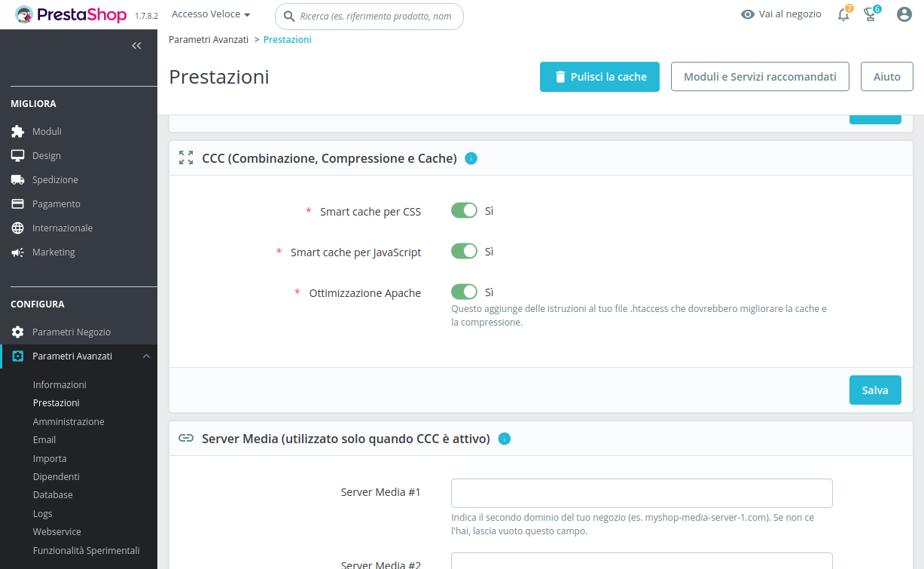Screen dimensions: 924x569
Task: Open the user profile avatar icon
Action: (x=904, y=14)
